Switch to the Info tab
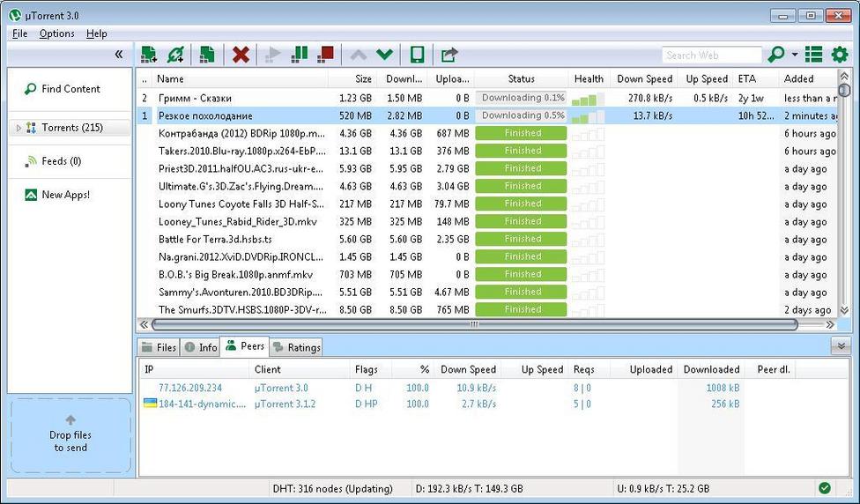 point(201,347)
